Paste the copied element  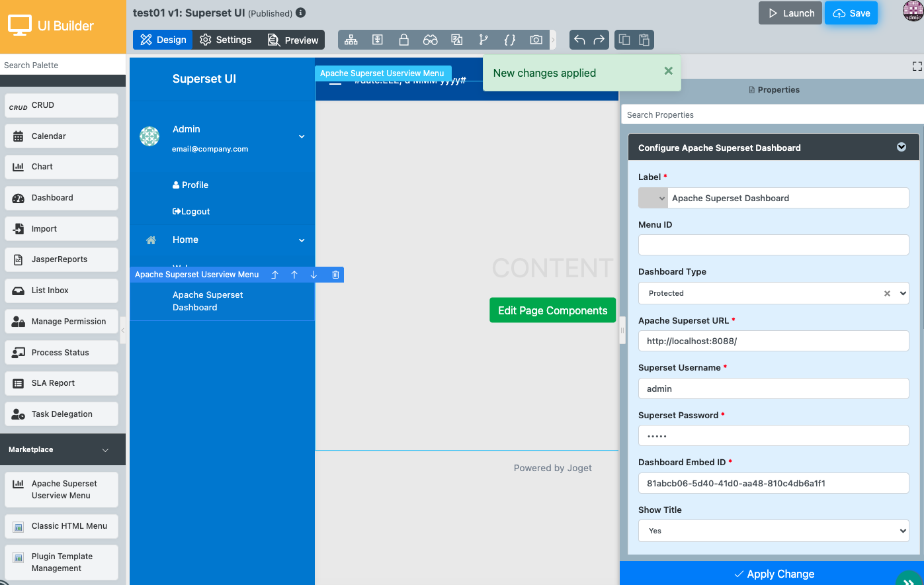tap(644, 40)
